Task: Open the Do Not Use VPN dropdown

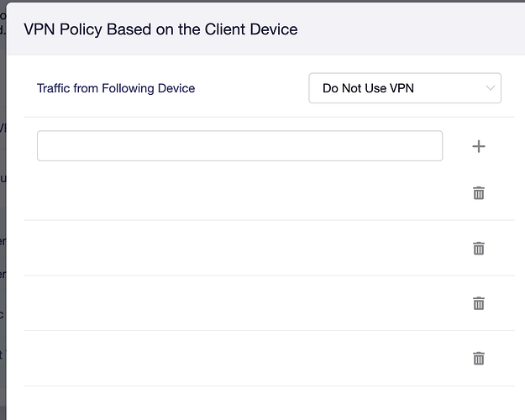Action: pyautogui.click(x=405, y=88)
